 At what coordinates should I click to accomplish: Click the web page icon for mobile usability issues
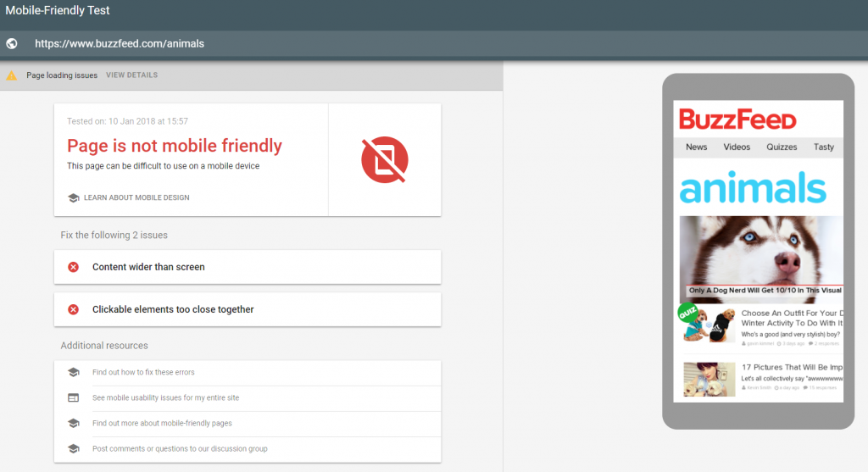73,397
